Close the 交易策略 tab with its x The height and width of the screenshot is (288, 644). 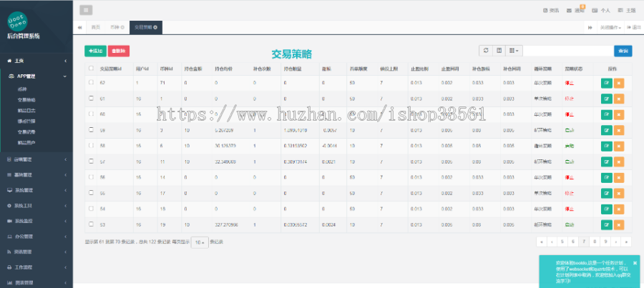point(155,27)
